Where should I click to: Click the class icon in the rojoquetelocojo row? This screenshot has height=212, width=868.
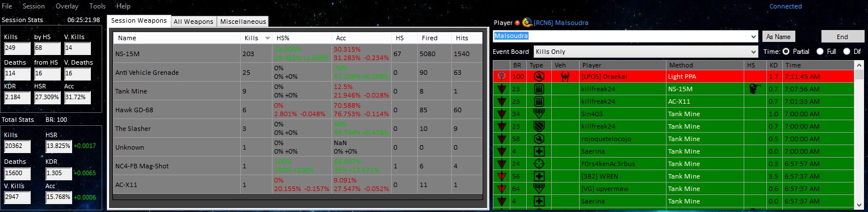[x=539, y=138]
